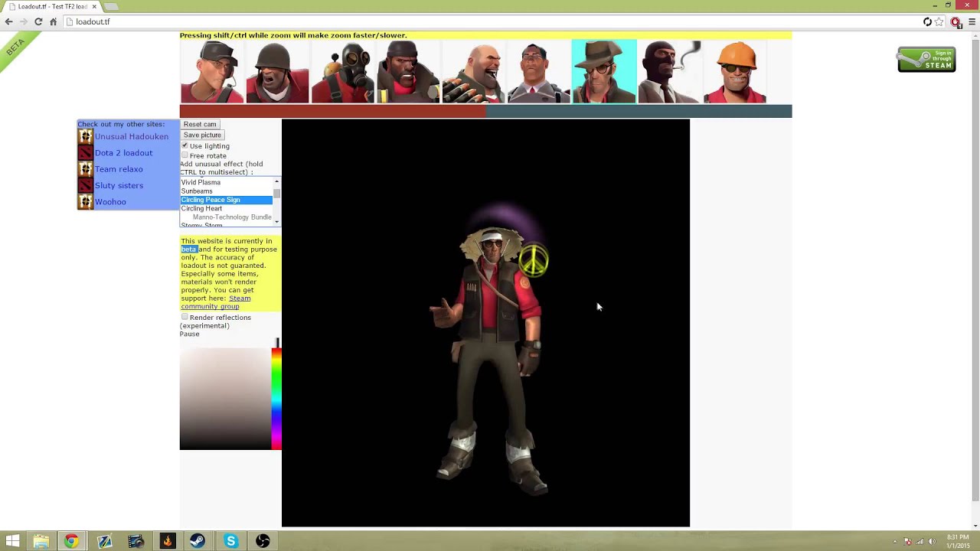Open File Explorer from the taskbar
980x551 pixels.
tap(41, 541)
